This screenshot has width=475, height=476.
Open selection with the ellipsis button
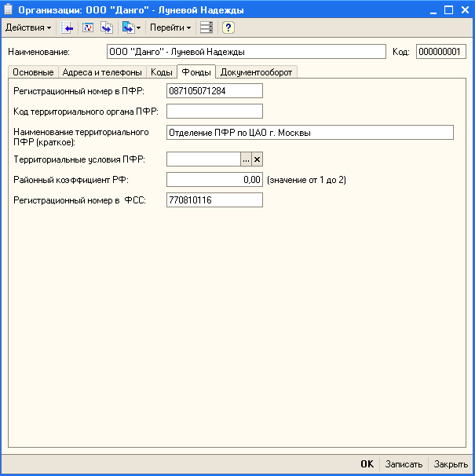click(247, 159)
